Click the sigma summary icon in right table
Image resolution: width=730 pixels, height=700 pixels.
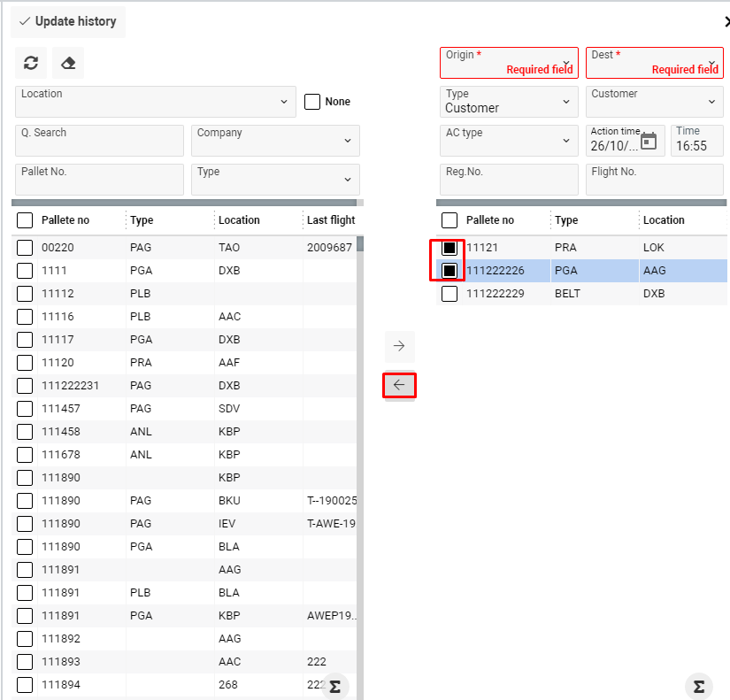coord(698,687)
